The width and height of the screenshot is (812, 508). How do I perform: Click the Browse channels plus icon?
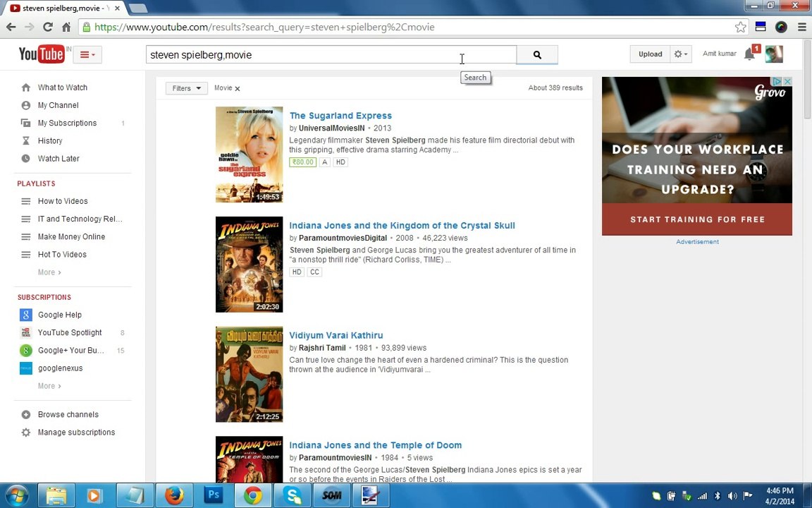pos(25,415)
